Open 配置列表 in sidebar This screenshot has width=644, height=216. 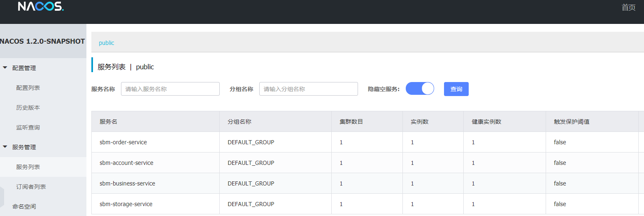(x=28, y=88)
